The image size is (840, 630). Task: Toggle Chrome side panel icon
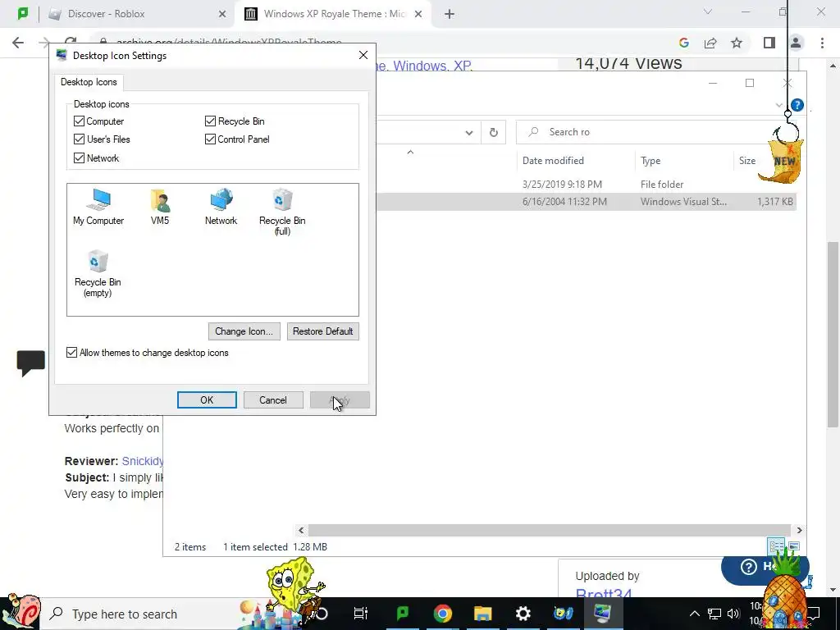(769, 43)
